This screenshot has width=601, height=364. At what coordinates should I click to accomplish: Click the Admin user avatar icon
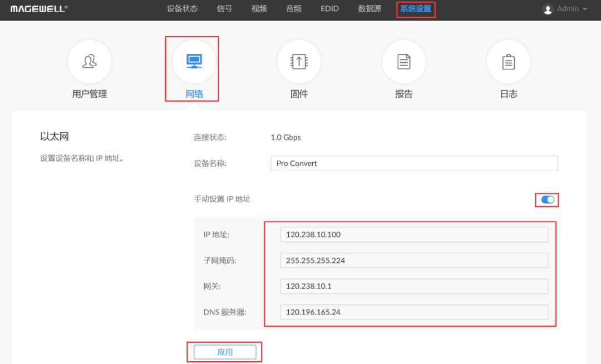coord(548,9)
